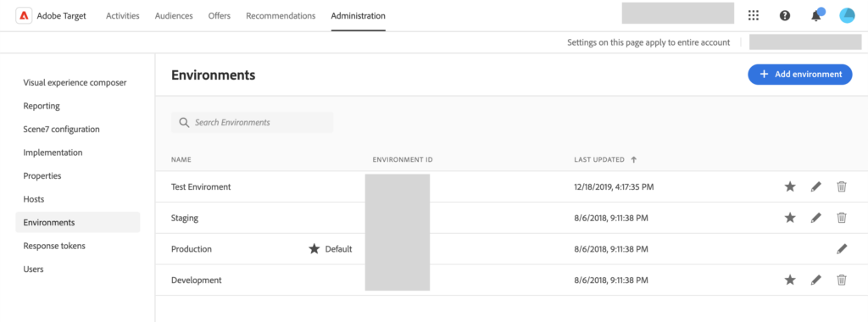The width and height of the screenshot is (868, 322).
Task: Select Environments in sidebar
Action: [x=77, y=222]
